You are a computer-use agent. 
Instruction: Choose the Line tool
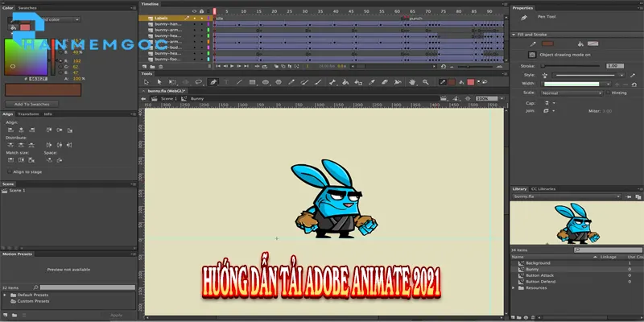click(239, 82)
